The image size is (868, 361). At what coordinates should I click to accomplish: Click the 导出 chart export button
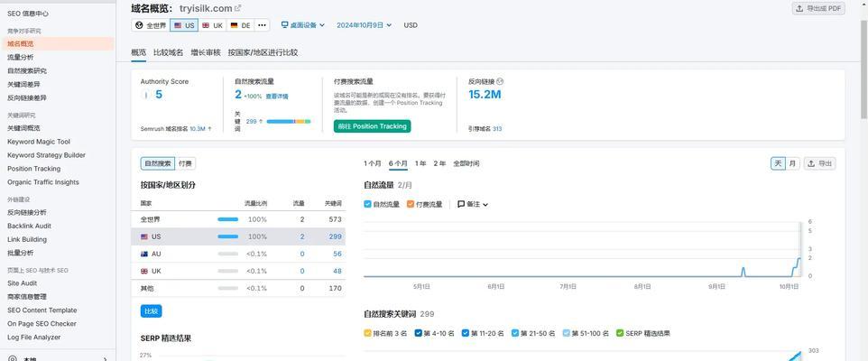pos(820,163)
